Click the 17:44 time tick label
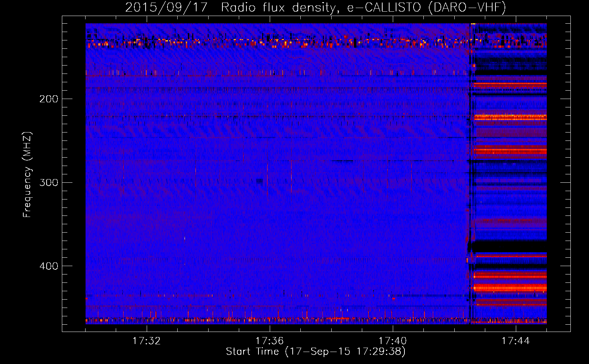 [516, 341]
